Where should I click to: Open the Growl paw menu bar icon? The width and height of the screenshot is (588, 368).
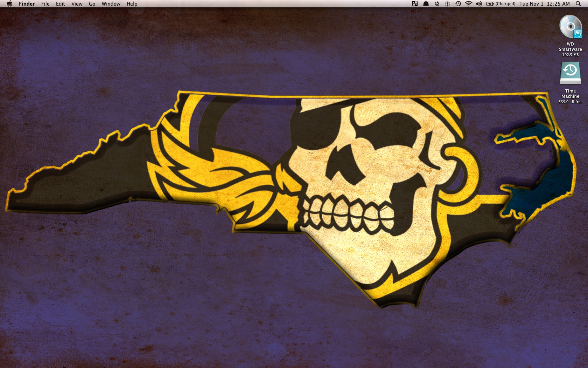(x=437, y=4)
